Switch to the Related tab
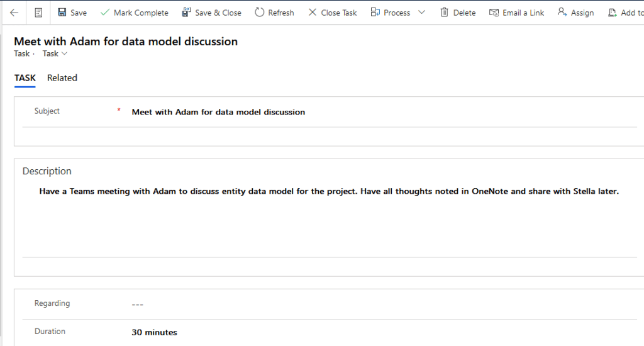 tap(62, 78)
